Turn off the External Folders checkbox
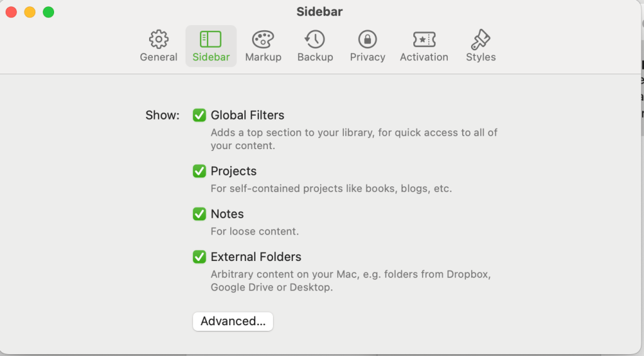 (x=199, y=257)
